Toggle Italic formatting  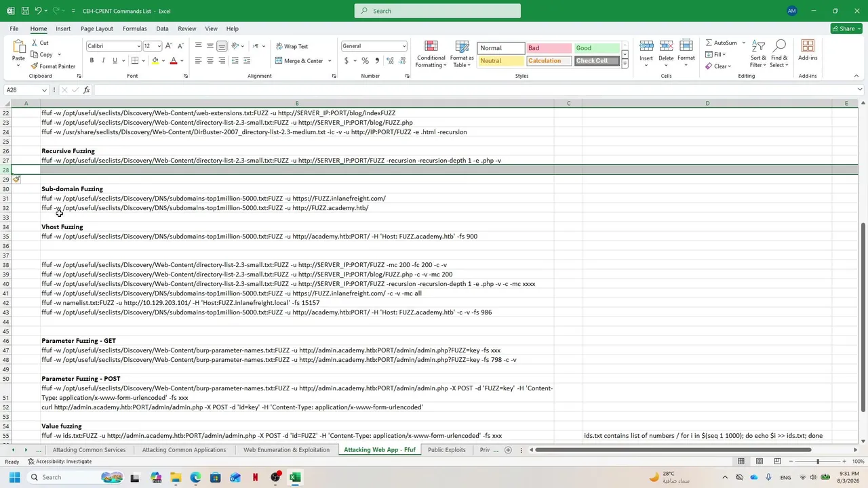[x=103, y=60]
